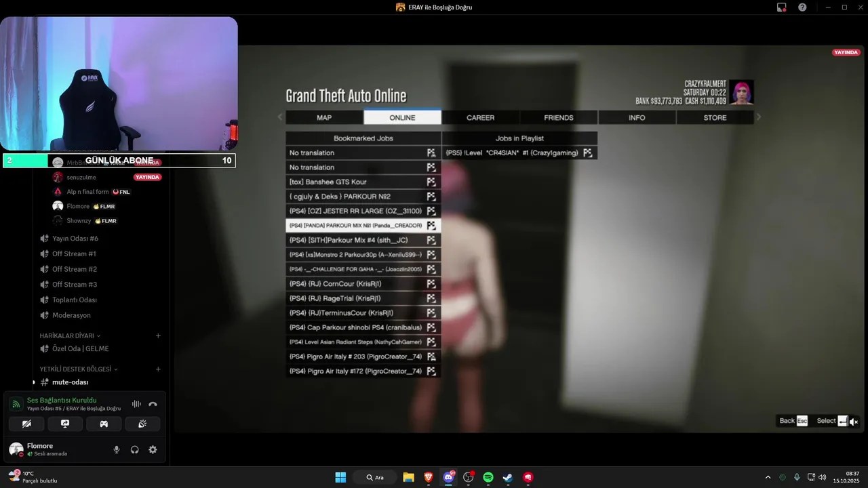Viewport: 868px width, 488px height.
Task: Select Cap Parkour shinobi PS4 job
Action: click(363, 327)
